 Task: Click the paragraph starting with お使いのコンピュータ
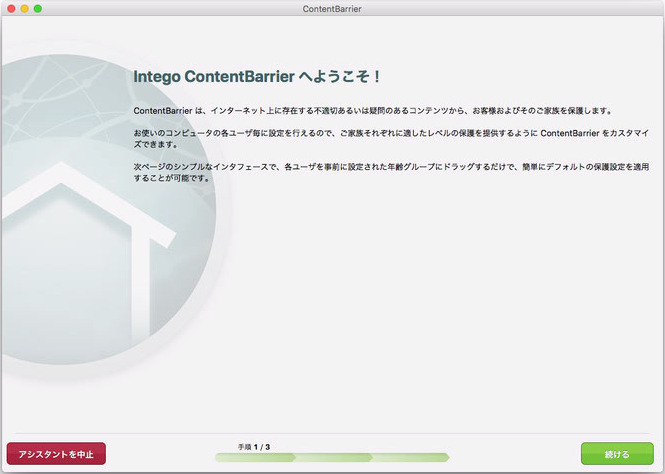391,139
